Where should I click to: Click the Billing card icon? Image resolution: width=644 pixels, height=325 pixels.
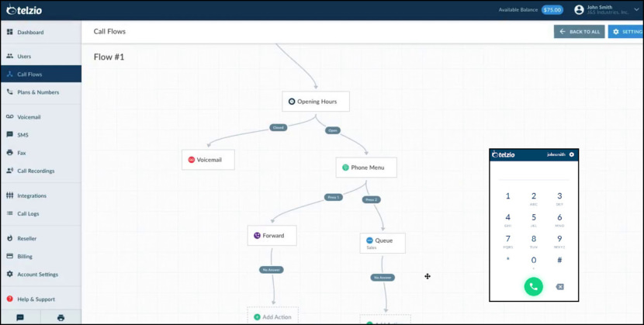[10, 256]
